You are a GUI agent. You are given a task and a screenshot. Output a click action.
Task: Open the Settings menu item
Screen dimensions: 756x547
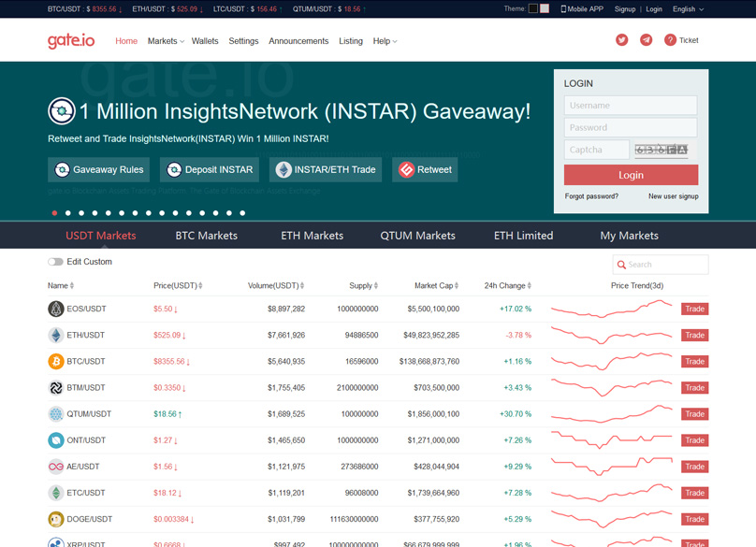[243, 41]
